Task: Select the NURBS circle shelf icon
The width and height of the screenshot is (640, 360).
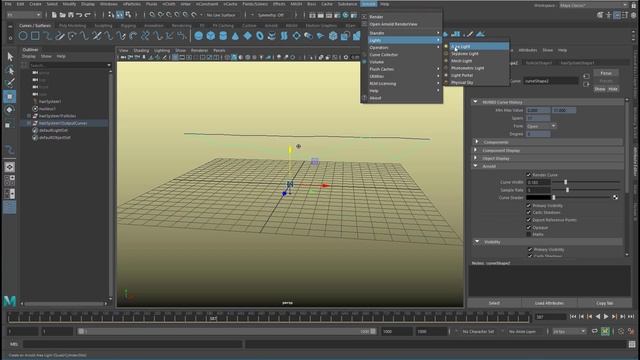Action: [23, 36]
